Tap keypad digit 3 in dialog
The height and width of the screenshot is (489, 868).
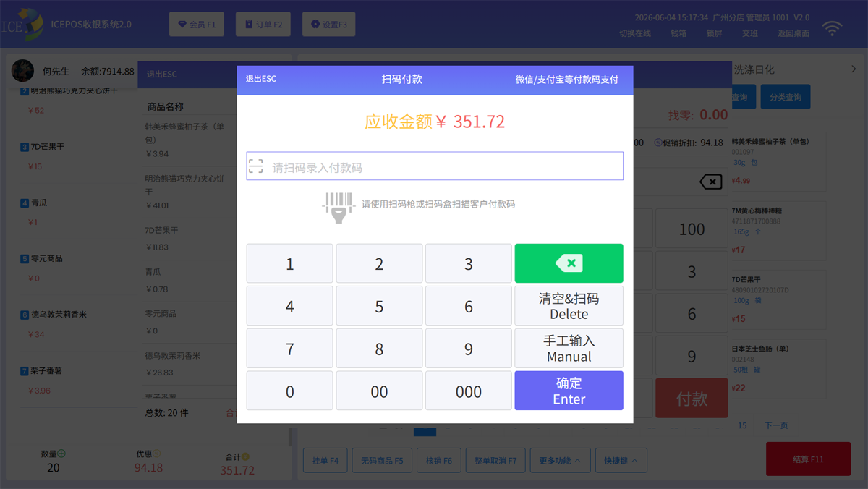point(469,263)
